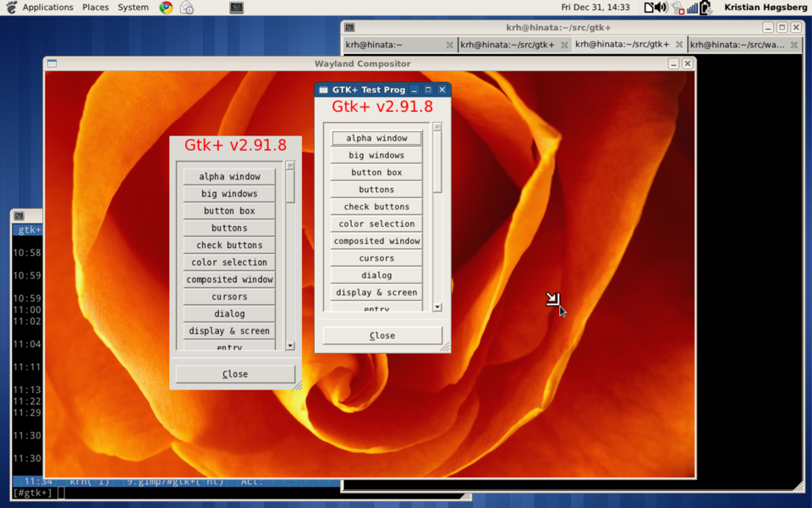
Task: Open the Applications menu in top panel
Action: (x=47, y=8)
